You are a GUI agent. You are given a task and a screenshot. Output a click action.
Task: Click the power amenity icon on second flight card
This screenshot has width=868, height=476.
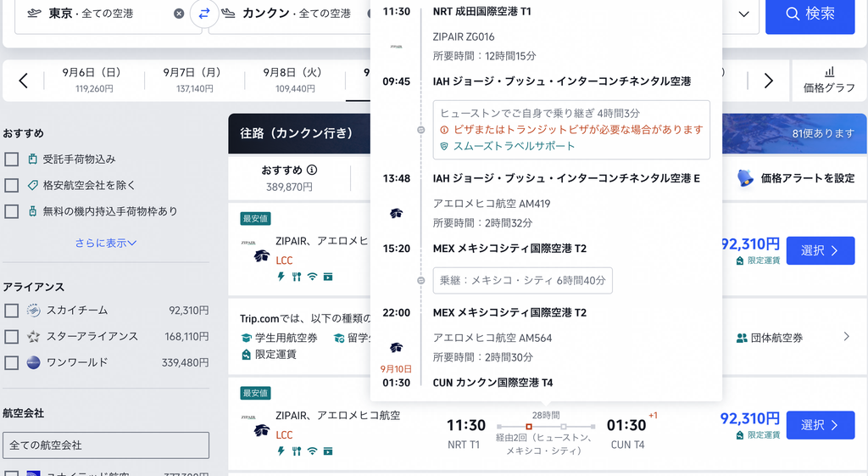[281, 451]
